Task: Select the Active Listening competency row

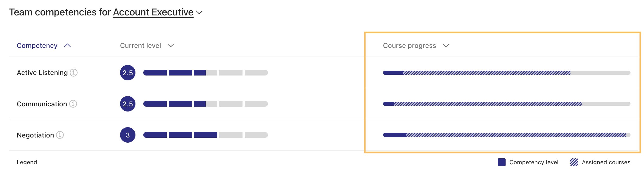Action: pos(43,73)
